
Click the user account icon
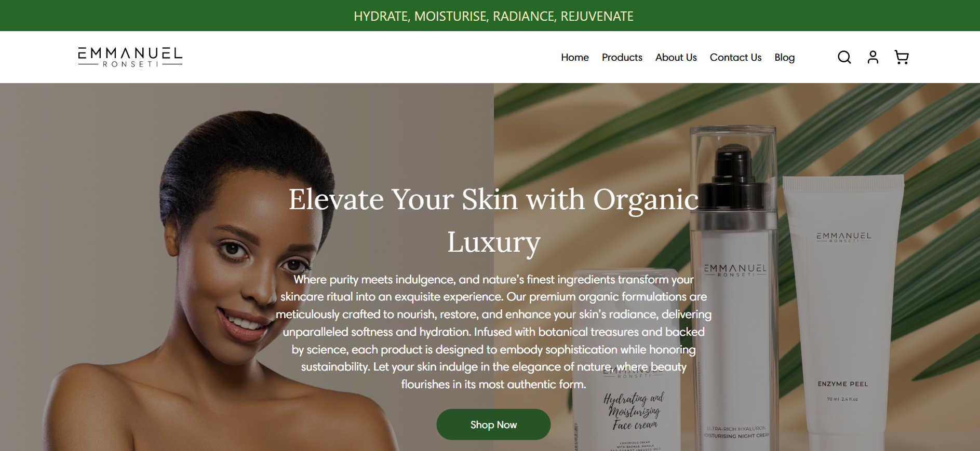873,57
